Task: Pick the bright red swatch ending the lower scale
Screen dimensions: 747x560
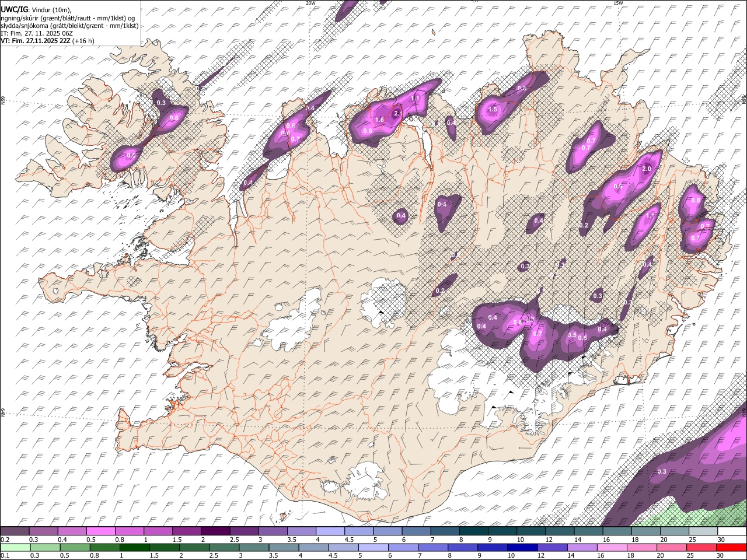Action: pos(732,548)
